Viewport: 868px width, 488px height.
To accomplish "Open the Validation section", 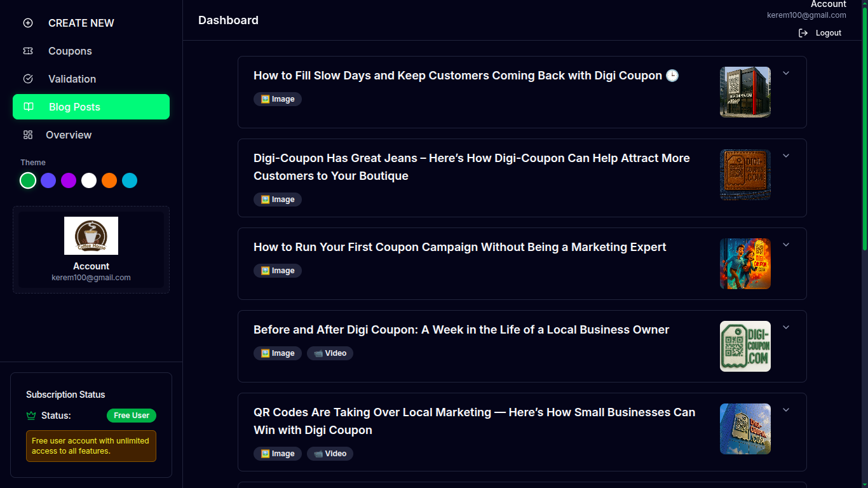I will [91, 79].
